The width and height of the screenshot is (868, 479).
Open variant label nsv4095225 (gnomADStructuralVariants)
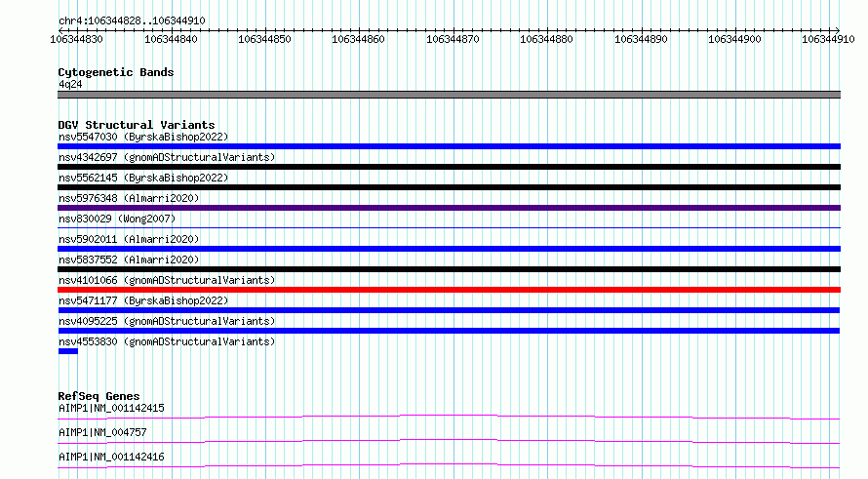pyautogui.click(x=167, y=321)
